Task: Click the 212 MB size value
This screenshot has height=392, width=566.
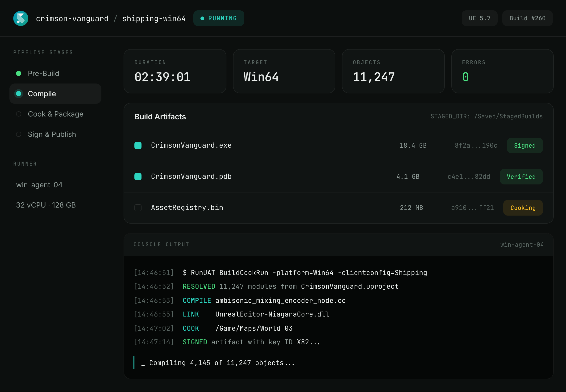Action: 412,208
